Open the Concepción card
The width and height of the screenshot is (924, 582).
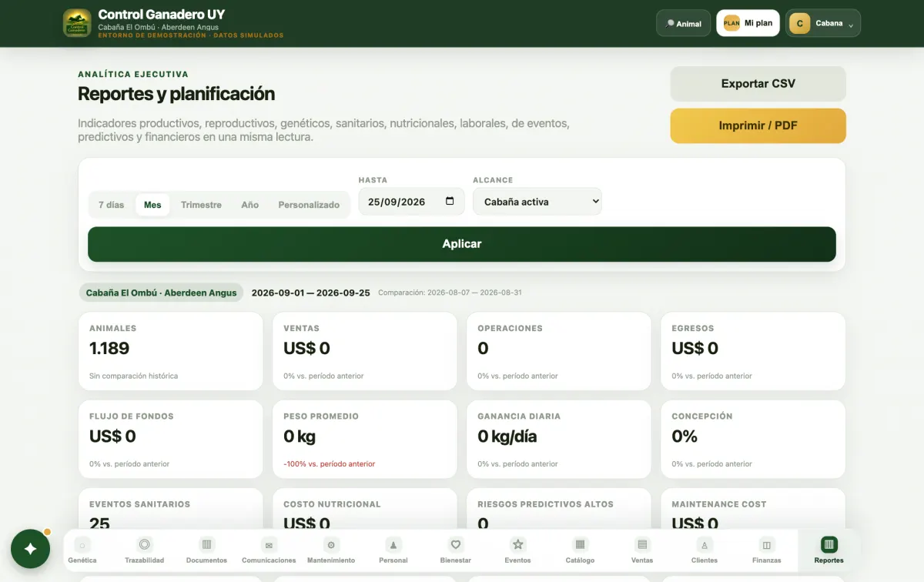[x=753, y=439]
